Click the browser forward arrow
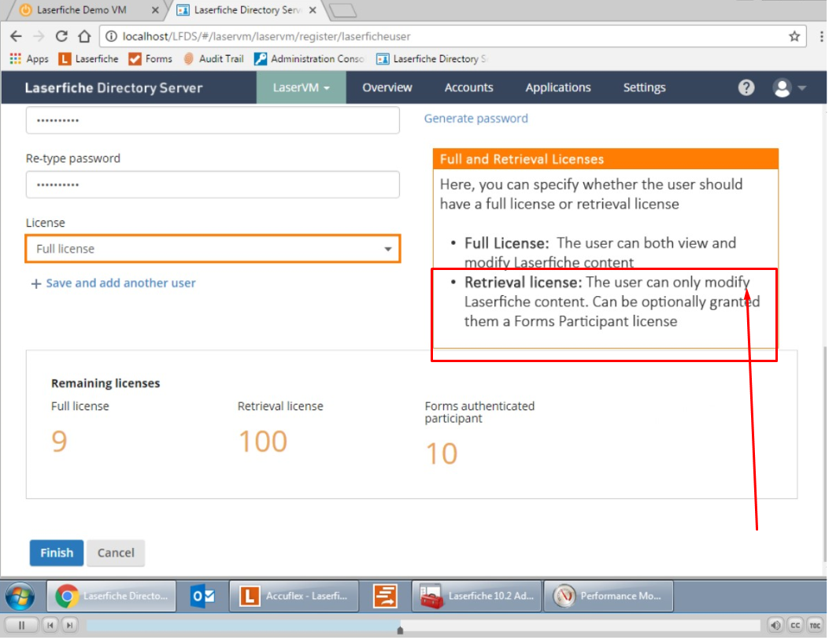 point(39,36)
